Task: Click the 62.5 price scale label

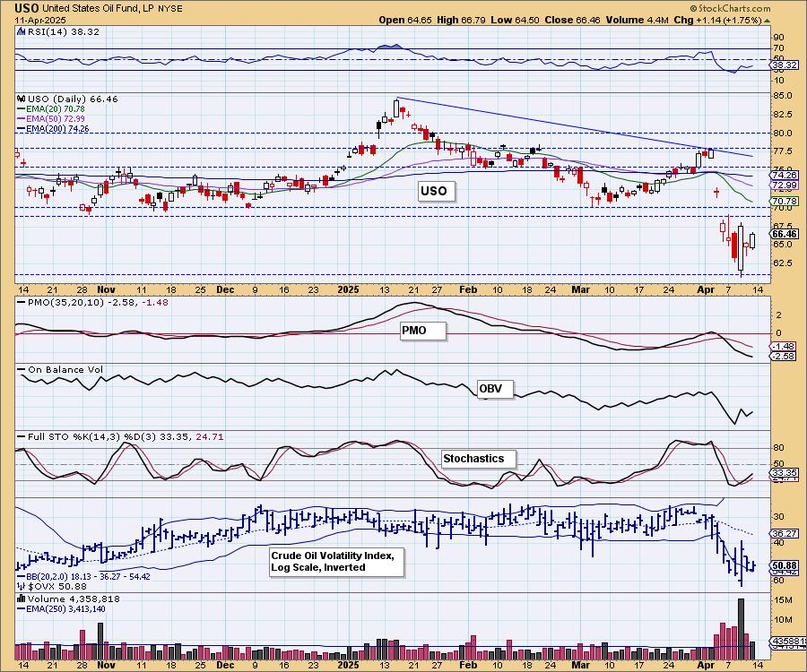Action: click(x=782, y=263)
